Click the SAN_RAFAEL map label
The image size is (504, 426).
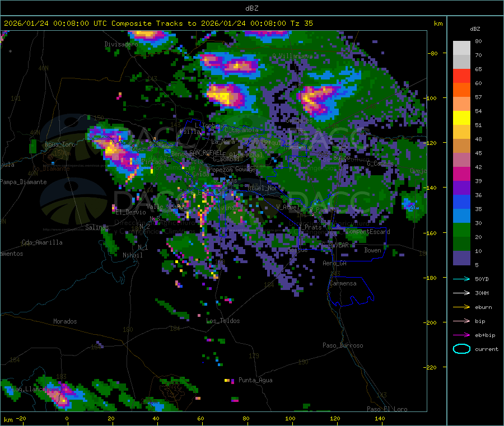(206, 152)
